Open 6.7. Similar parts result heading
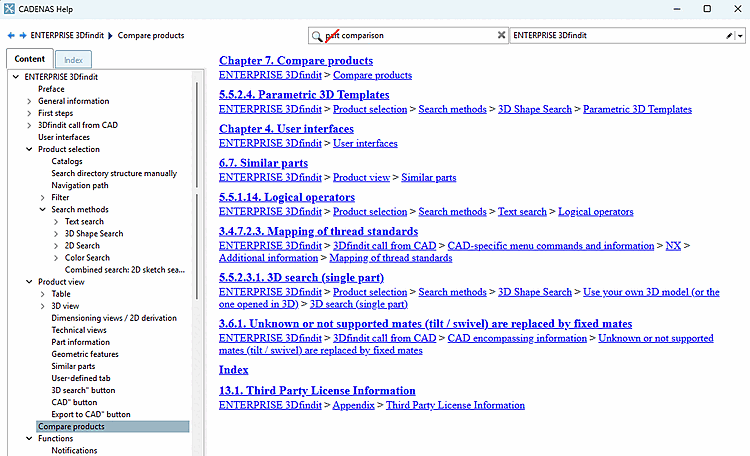 (264, 163)
